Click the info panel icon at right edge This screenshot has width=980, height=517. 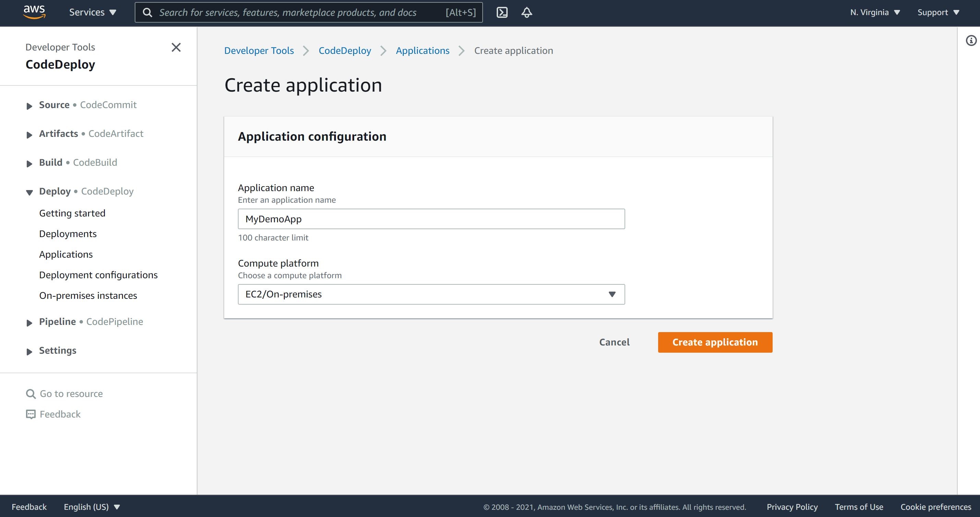click(971, 40)
